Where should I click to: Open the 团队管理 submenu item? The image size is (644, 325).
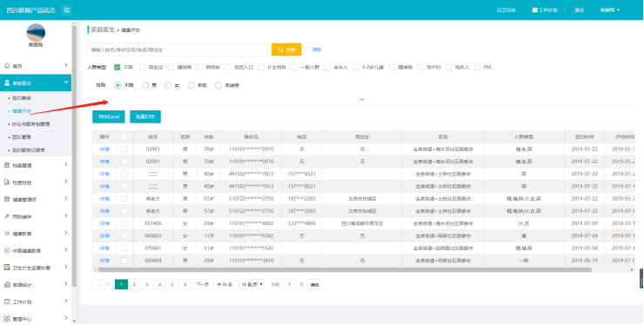point(22,137)
